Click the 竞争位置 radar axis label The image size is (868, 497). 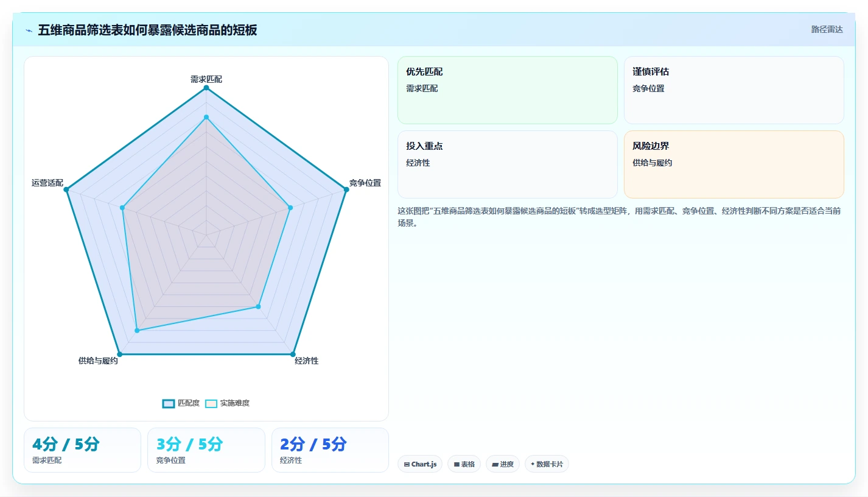pos(365,183)
